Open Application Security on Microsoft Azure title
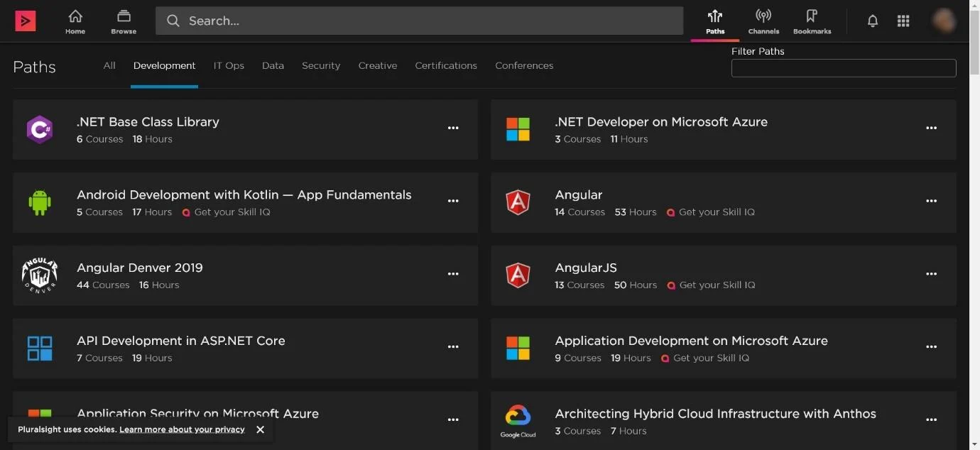The height and width of the screenshot is (450, 980). click(197, 413)
